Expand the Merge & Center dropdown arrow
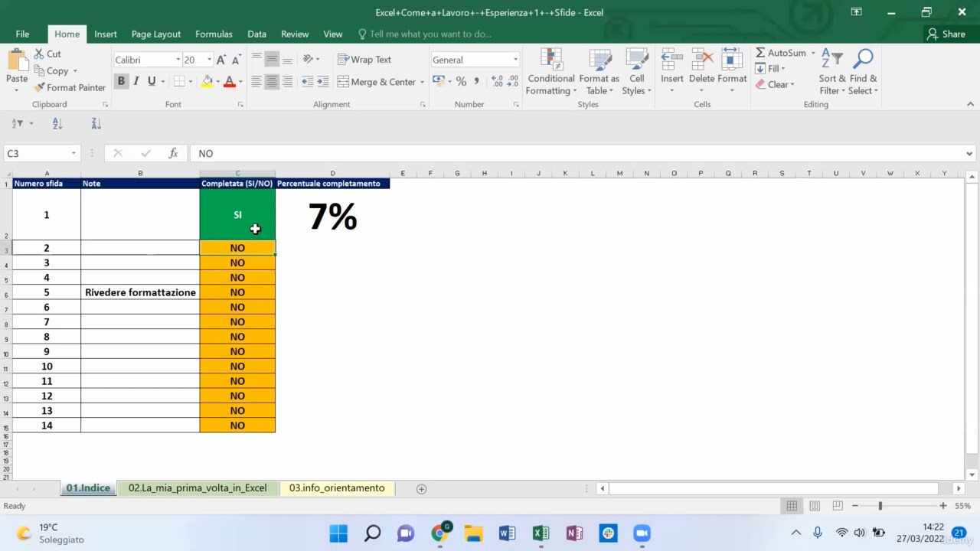 [x=422, y=82]
